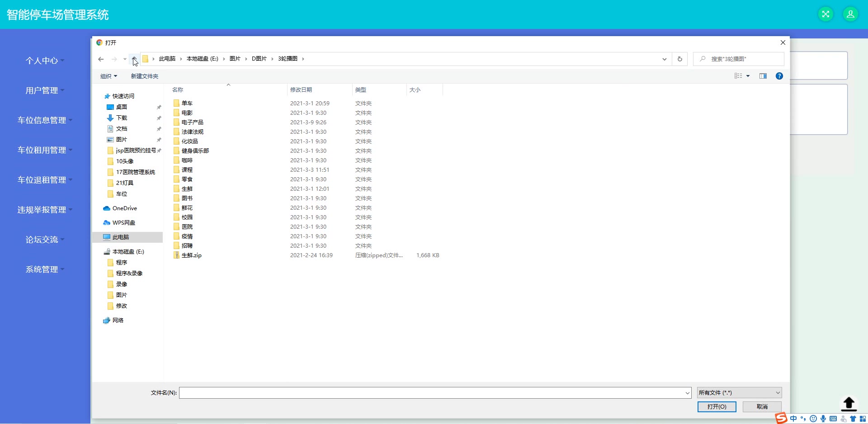Sort by 修改日期 column header
Screen dimensions: 868x424
click(301, 90)
